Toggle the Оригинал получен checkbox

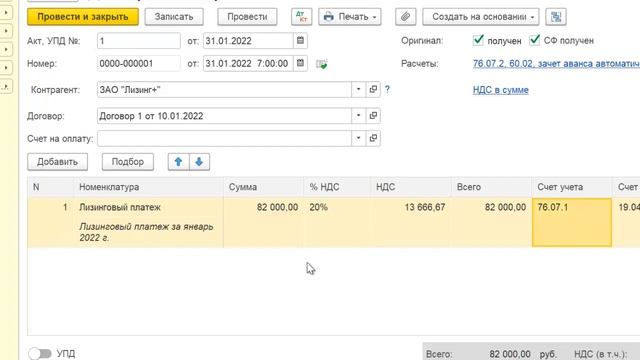(478, 40)
